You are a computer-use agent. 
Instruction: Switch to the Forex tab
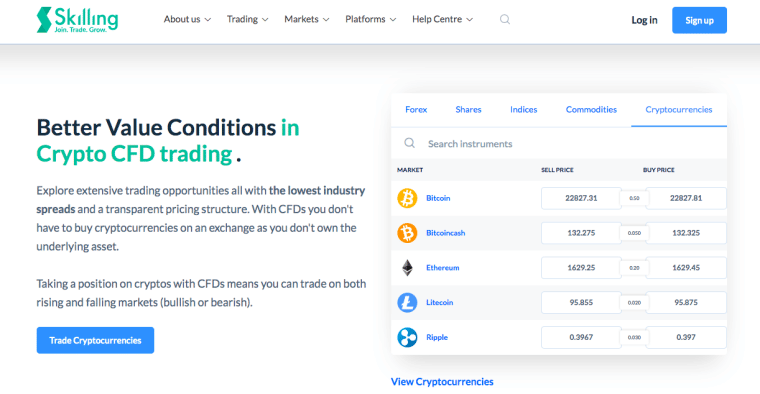pyautogui.click(x=416, y=110)
